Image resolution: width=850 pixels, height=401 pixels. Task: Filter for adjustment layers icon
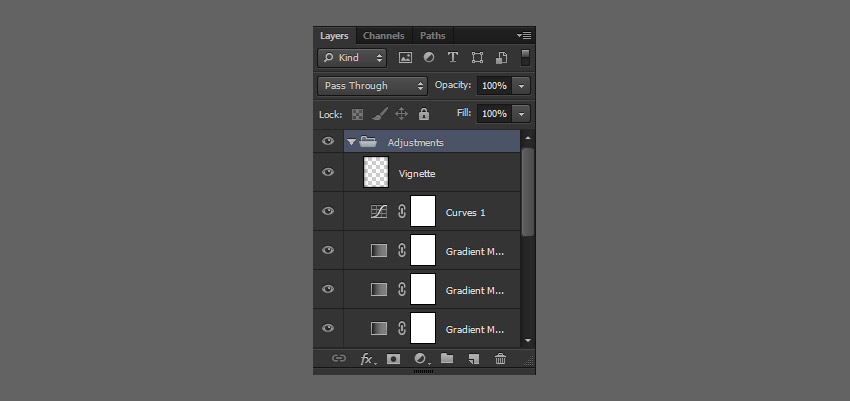click(x=429, y=57)
